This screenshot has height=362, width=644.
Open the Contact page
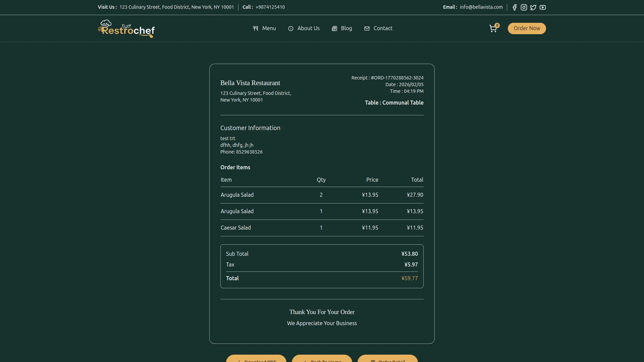(383, 28)
